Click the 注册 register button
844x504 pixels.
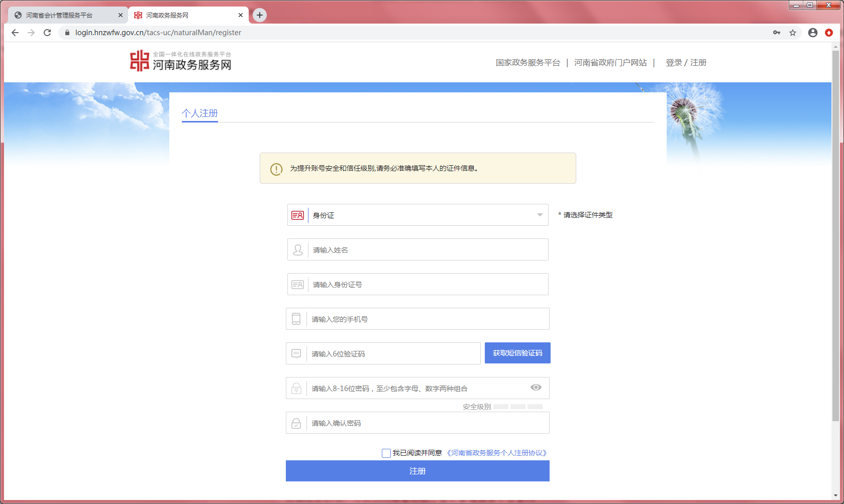coord(417,471)
